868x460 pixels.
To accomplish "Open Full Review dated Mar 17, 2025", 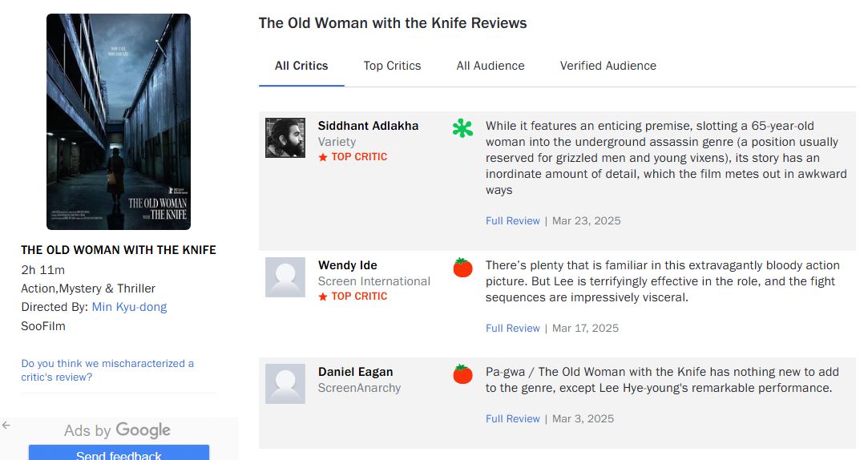I will pyautogui.click(x=512, y=328).
